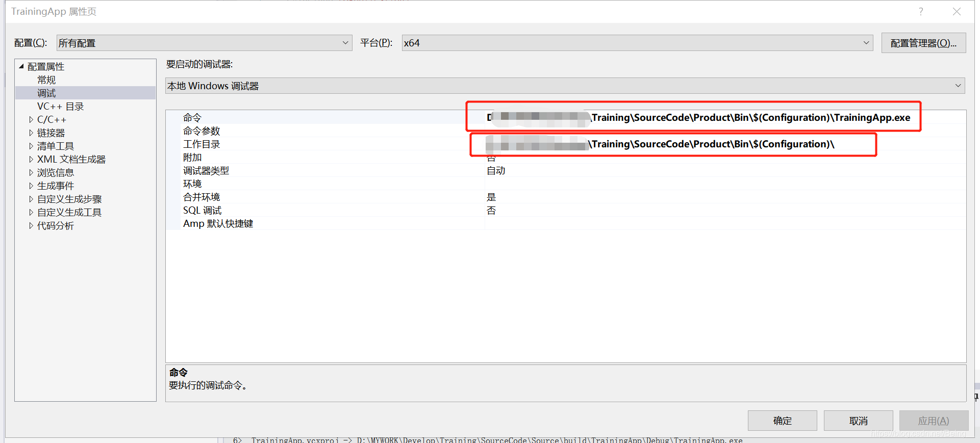Image resolution: width=980 pixels, height=443 pixels.
Task: Click the 取消 button
Action: (858, 421)
